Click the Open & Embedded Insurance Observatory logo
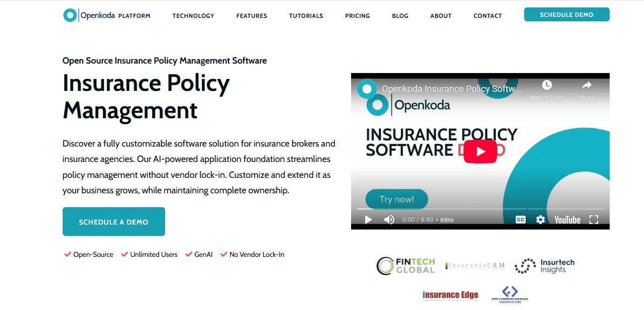This screenshot has width=644, height=310. tap(510, 295)
